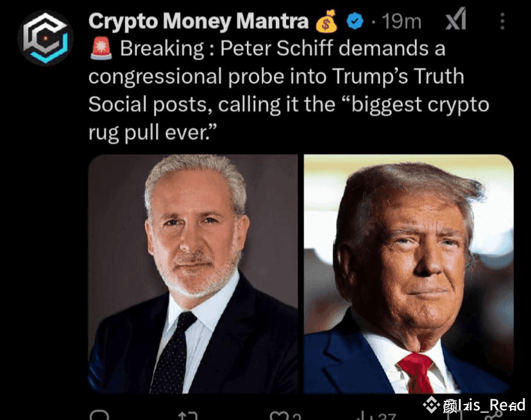Click the Crypto Money Mantra account name
The height and width of the screenshot is (420, 531).
click(198, 21)
